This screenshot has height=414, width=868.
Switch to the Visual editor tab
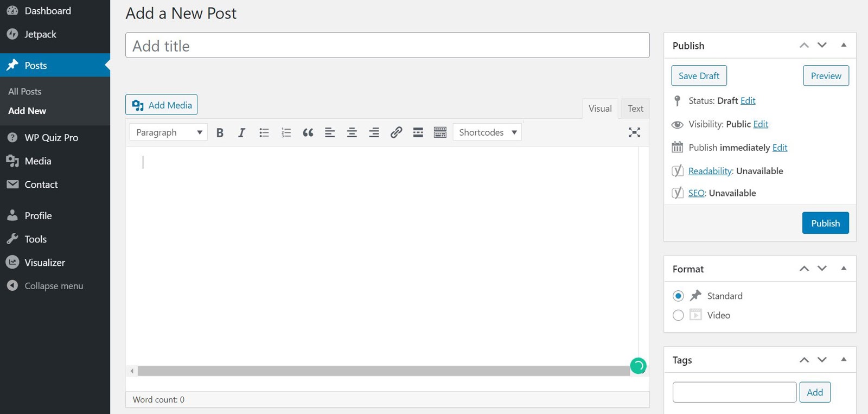coord(600,109)
